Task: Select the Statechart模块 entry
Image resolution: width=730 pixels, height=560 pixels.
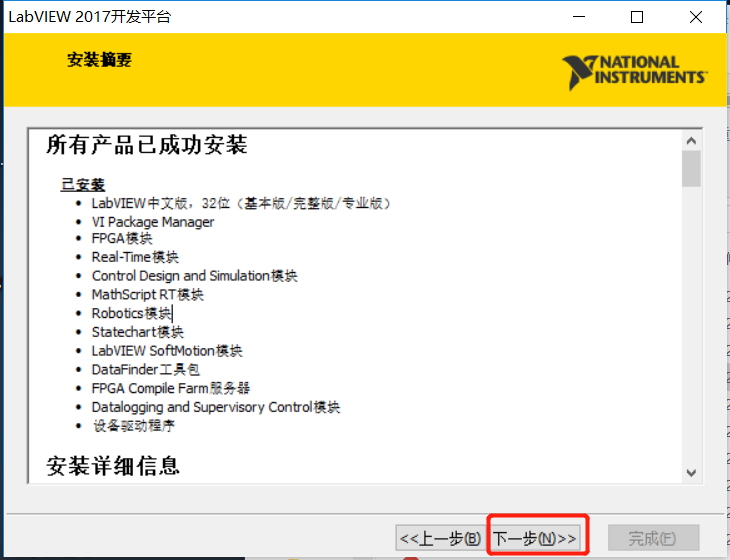Action: [x=138, y=332]
